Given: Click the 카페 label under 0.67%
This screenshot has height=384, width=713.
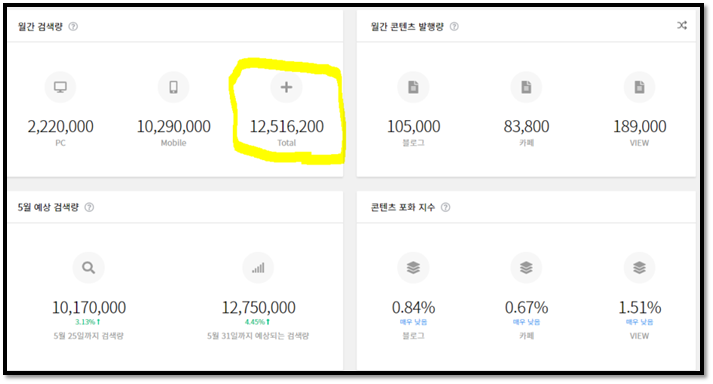Looking at the screenshot, I should [526, 336].
